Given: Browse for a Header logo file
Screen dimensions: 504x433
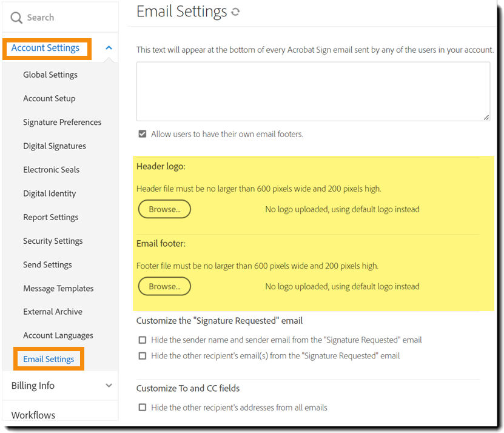Looking at the screenshot, I should pos(164,209).
